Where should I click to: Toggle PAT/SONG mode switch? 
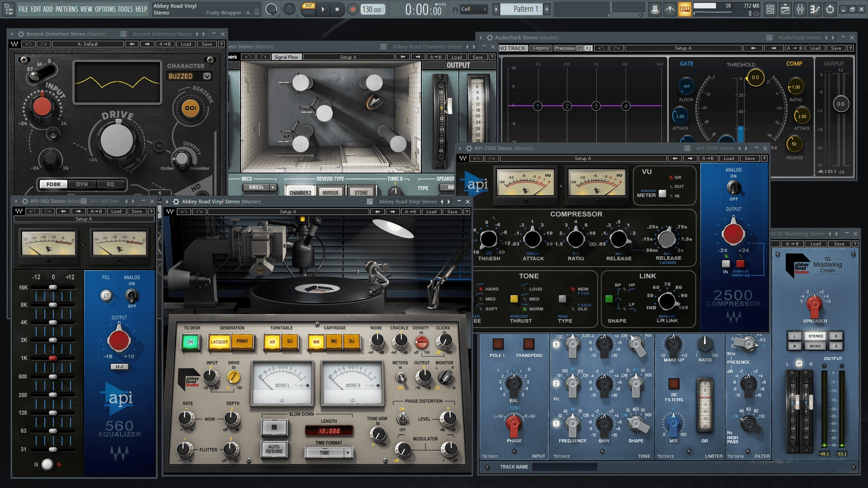[309, 9]
